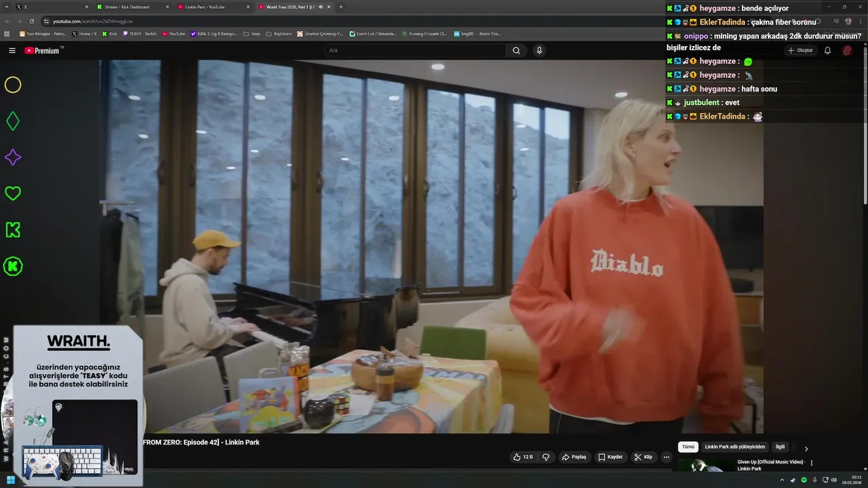Image resolution: width=868 pixels, height=488 pixels.
Task: Click the yellow circle overlay icon
Action: click(x=13, y=85)
